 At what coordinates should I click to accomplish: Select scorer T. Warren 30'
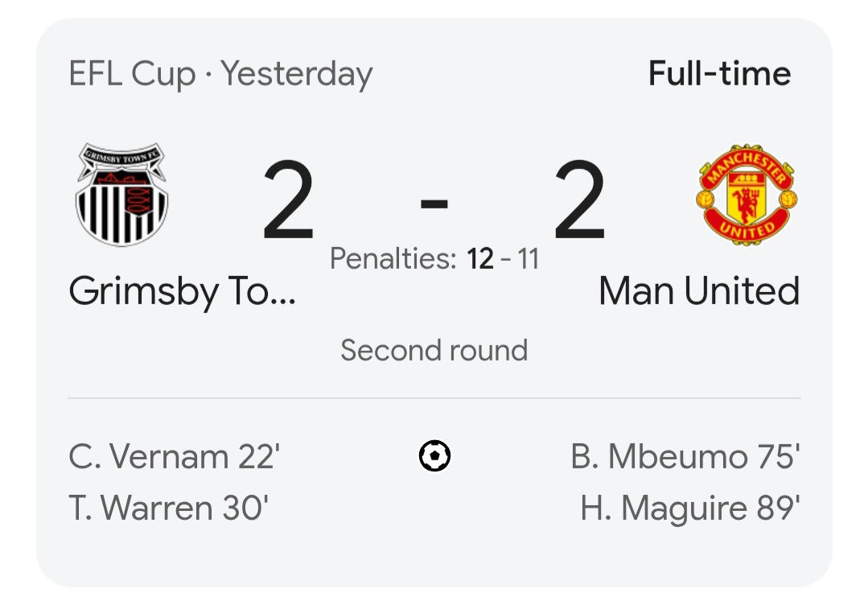pos(169,508)
